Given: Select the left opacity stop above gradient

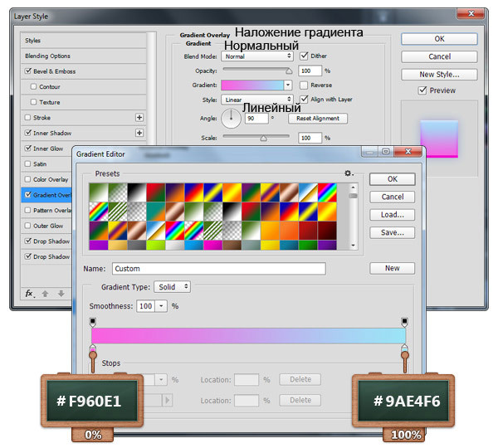Looking at the screenshot, I should pyautogui.click(x=92, y=322).
